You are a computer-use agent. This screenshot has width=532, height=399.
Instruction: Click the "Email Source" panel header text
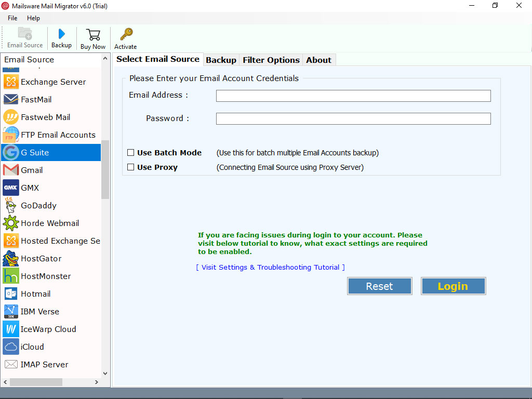tap(29, 59)
